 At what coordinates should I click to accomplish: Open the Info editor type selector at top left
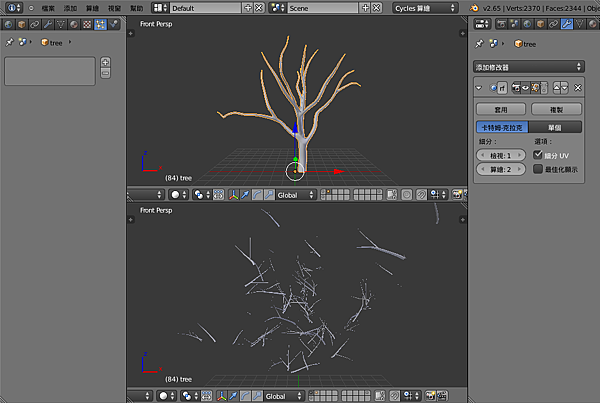14,8
